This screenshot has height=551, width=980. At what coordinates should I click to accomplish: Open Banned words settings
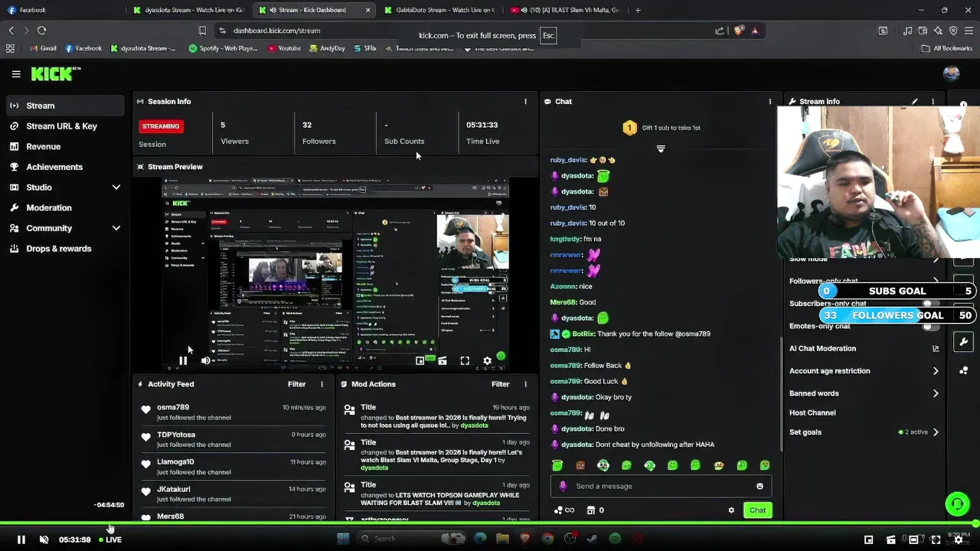[864, 393]
